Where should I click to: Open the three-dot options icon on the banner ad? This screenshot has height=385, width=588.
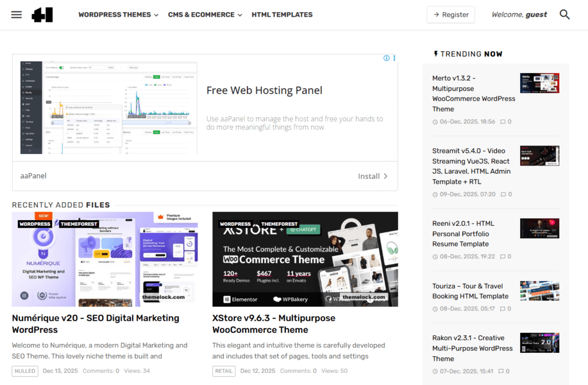(x=394, y=58)
